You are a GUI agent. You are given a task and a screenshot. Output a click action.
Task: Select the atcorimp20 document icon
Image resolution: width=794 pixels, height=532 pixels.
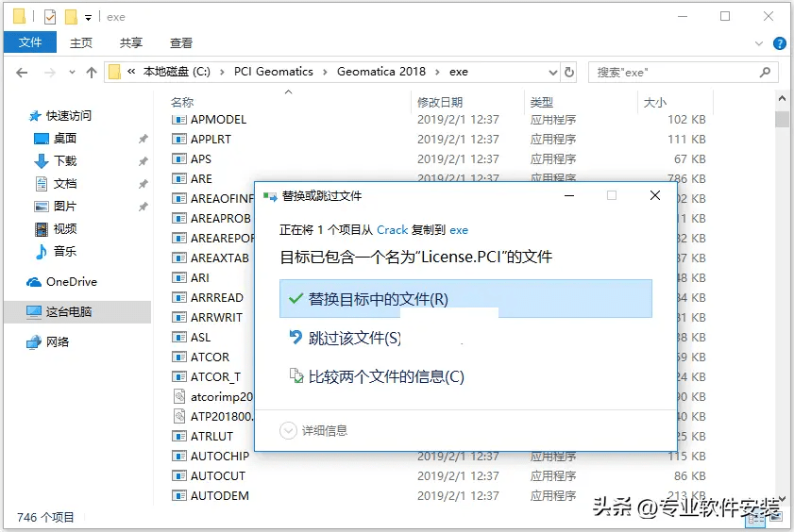(178, 396)
